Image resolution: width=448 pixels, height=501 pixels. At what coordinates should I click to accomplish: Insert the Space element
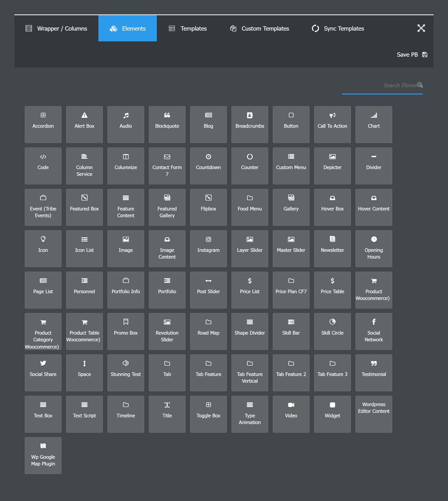point(84,373)
